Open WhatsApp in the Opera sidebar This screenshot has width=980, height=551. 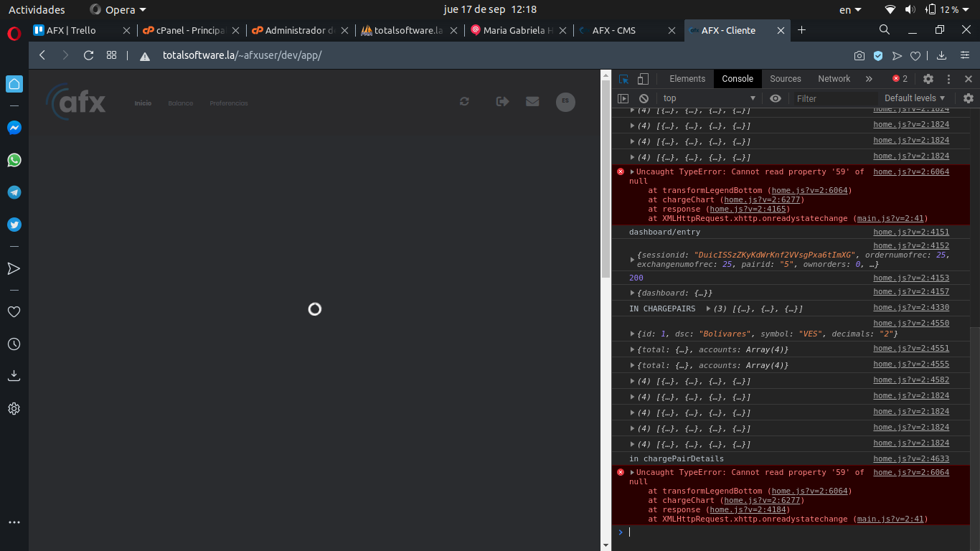pyautogui.click(x=14, y=160)
